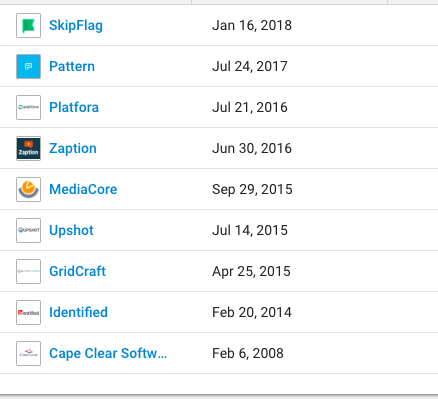Select the Feb 6, 2008 date cell

[x=248, y=353]
